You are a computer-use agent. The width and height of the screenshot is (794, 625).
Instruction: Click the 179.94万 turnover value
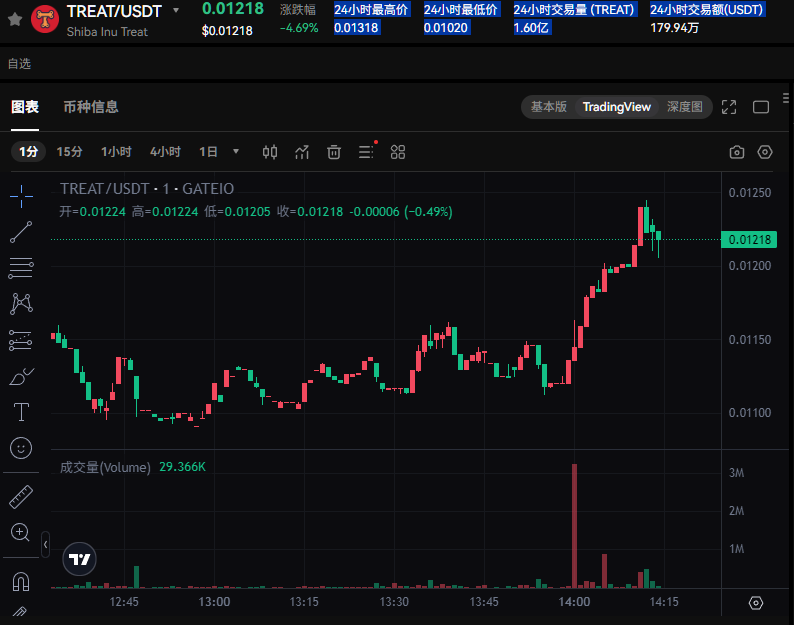(674, 28)
